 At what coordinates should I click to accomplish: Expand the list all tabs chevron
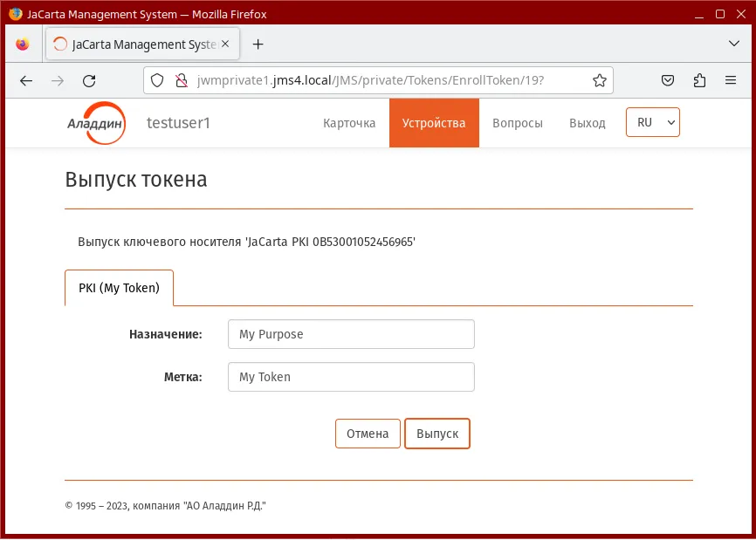(x=734, y=44)
